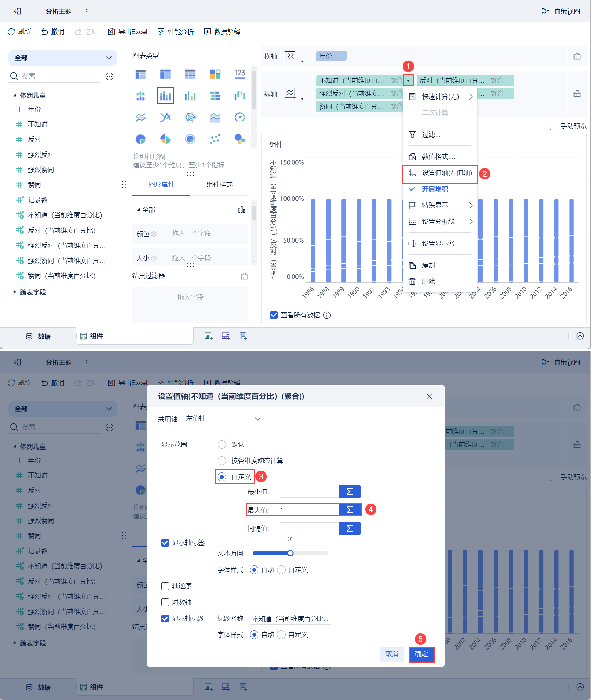Toggle 开启堆积 in the context menu
The width and height of the screenshot is (591, 700).
440,189
